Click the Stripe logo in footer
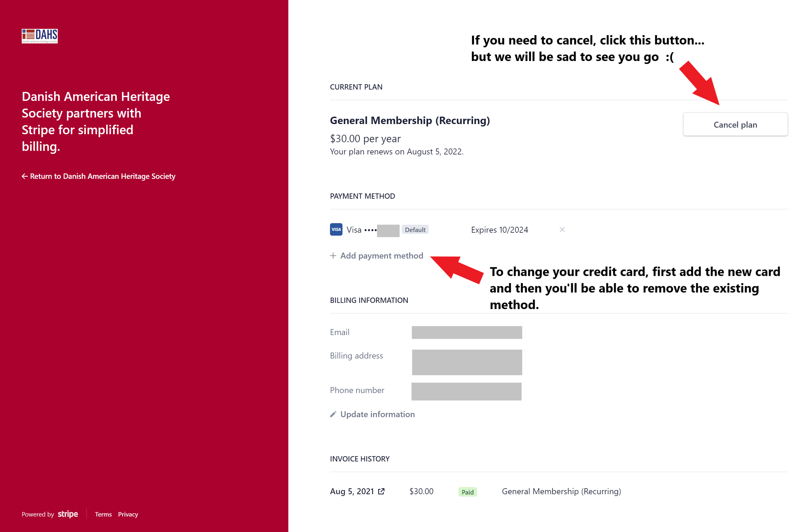Image resolution: width=804 pixels, height=532 pixels. point(68,514)
